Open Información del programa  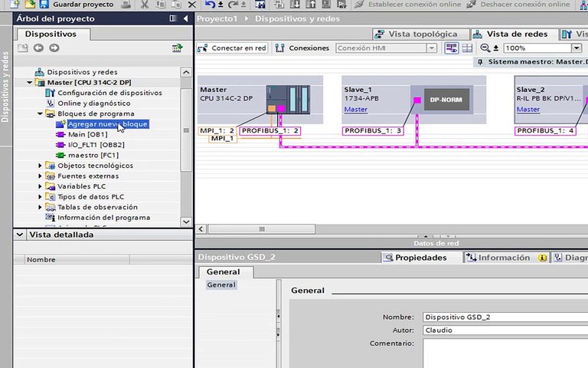[x=103, y=218]
